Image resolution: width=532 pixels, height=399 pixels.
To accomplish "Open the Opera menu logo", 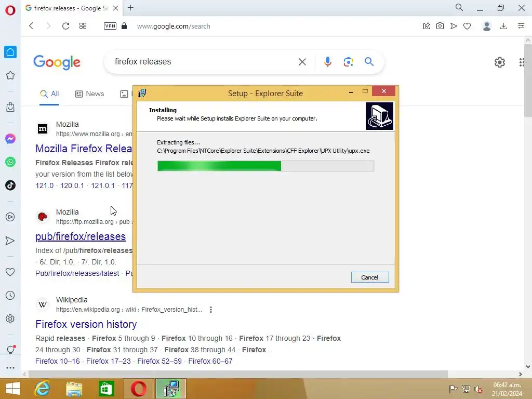I will point(10,10).
